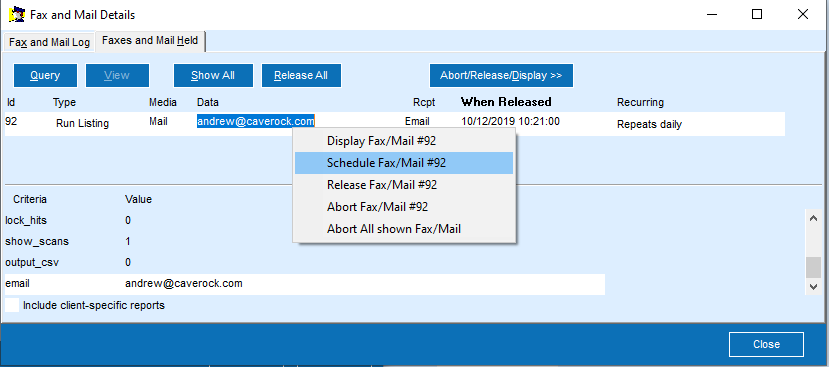This screenshot has width=829, height=367.
Task: Select Abort Fax/Mail #92 menu entry
Action: click(x=404, y=207)
